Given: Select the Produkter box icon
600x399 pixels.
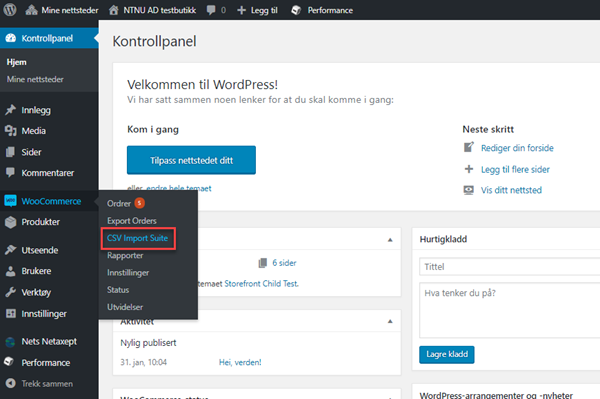Looking at the screenshot, I should coord(10,222).
